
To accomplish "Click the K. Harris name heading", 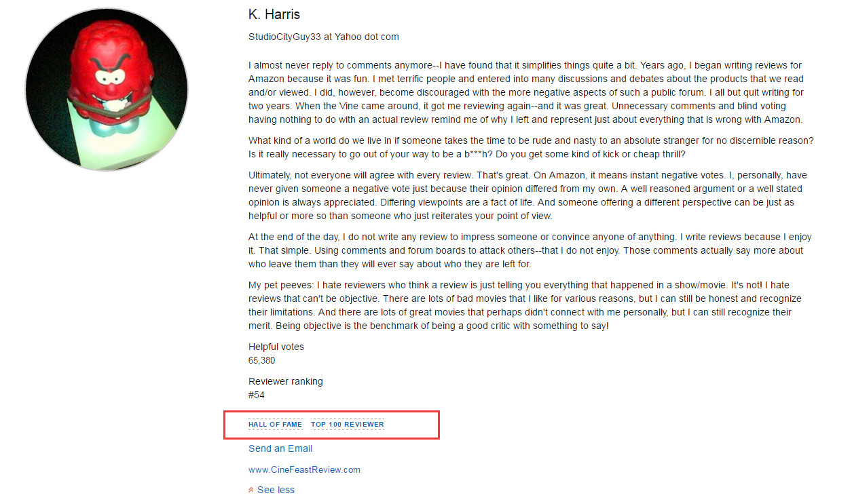I will (x=274, y=14).
